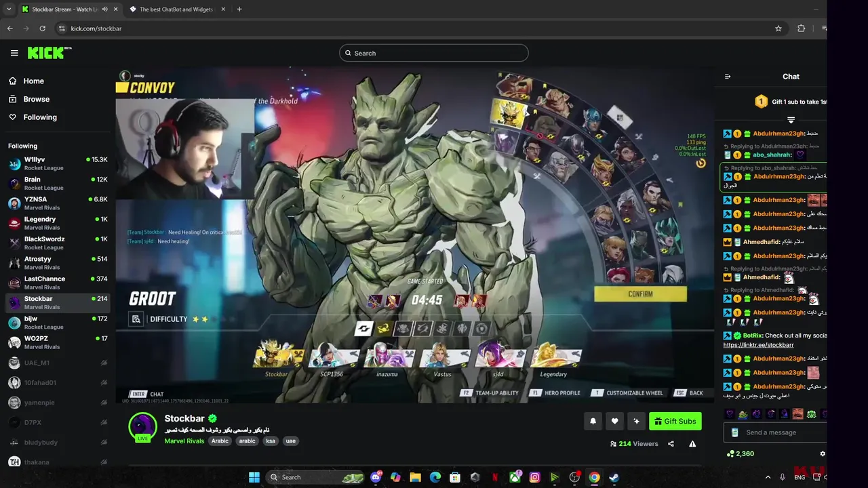Open ILegendry channel in Following list
This screenshot has width=868, height=488.
(x=58, y=223)
